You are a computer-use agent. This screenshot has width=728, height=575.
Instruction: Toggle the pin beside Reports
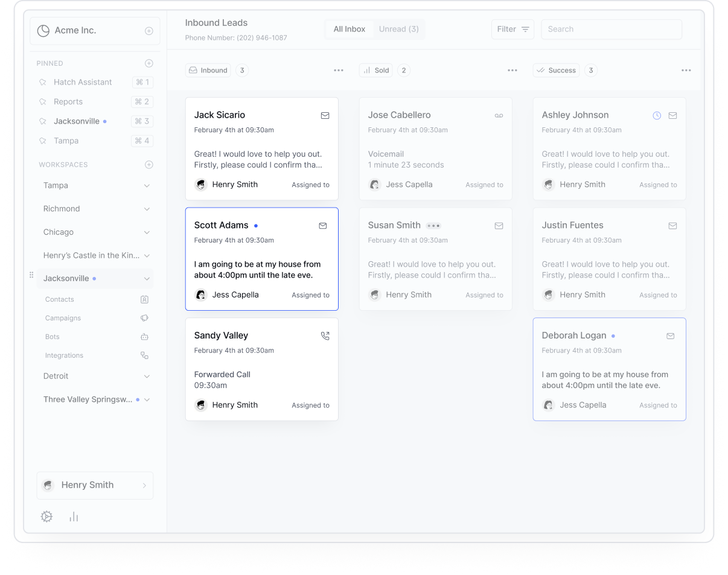[x=43, y=101]
